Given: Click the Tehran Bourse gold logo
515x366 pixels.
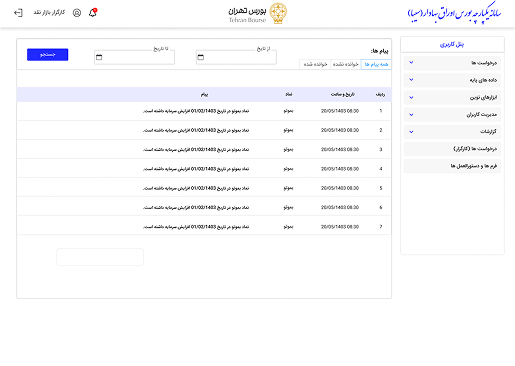Looking at the screenshot, I should (x=278, y=13).
